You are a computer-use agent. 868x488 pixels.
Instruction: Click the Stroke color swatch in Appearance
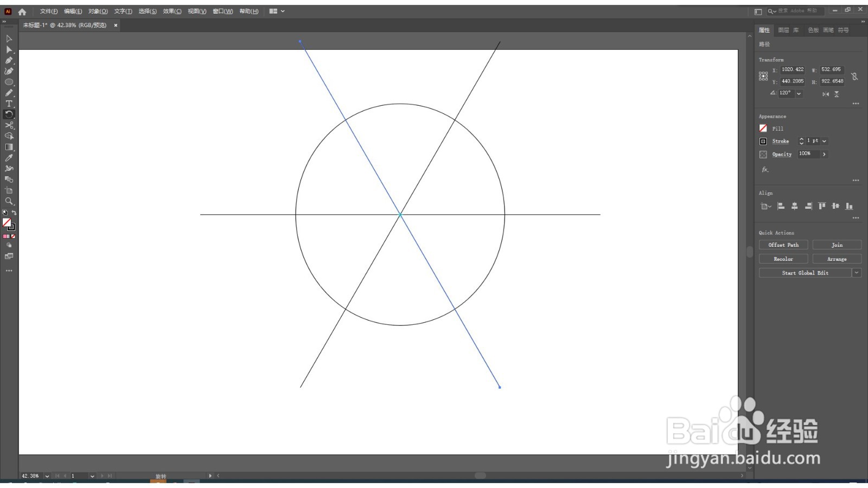click(x=763, y=141)
